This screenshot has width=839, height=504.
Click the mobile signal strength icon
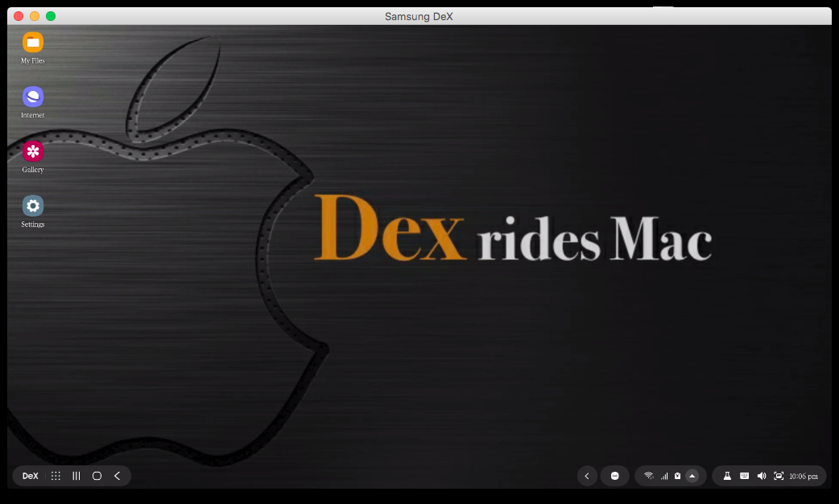664,476
